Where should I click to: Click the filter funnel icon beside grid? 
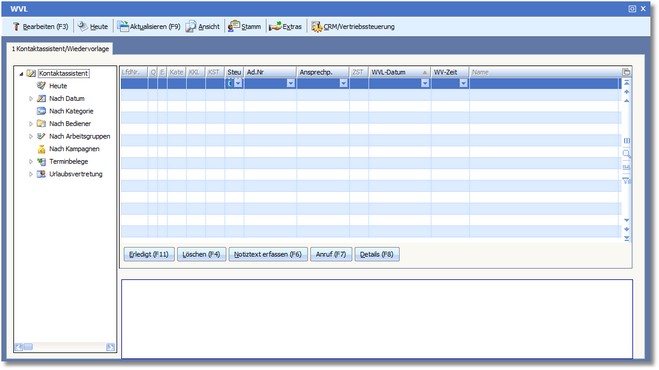pos(626,180)
